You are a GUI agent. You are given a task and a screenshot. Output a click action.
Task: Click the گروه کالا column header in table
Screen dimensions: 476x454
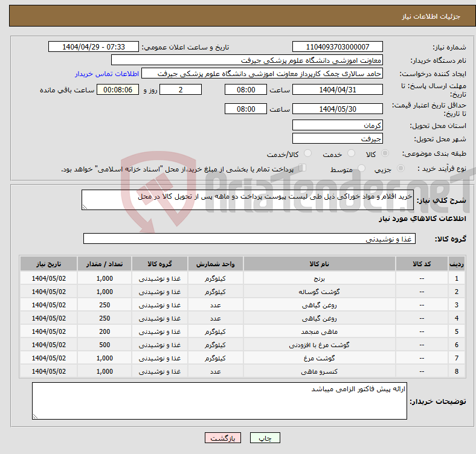(159, 264)
